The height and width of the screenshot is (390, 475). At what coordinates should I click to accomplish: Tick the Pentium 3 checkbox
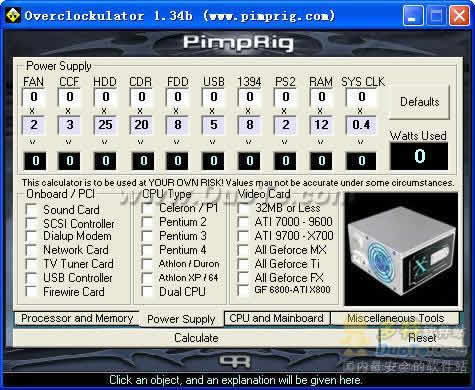tap(147, 236)
